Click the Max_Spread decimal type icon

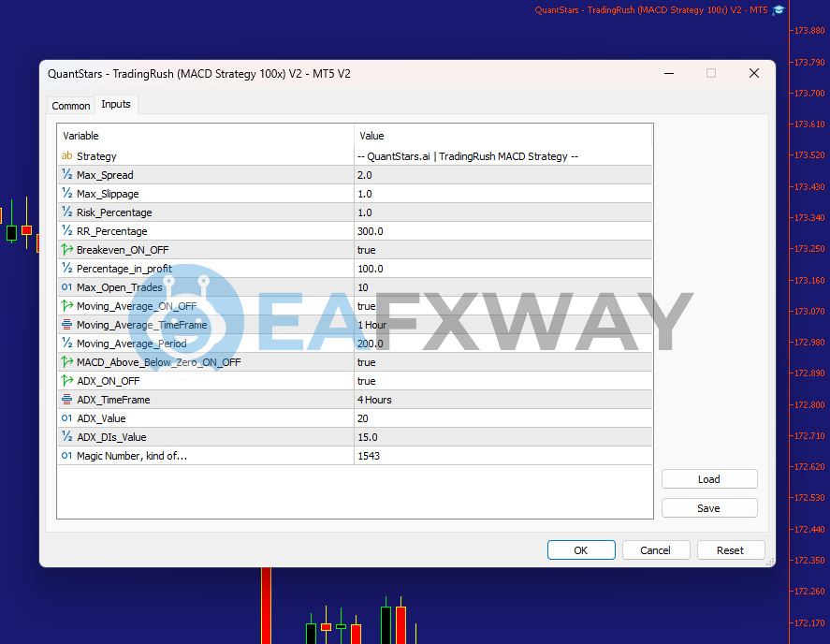pos(66,175)
